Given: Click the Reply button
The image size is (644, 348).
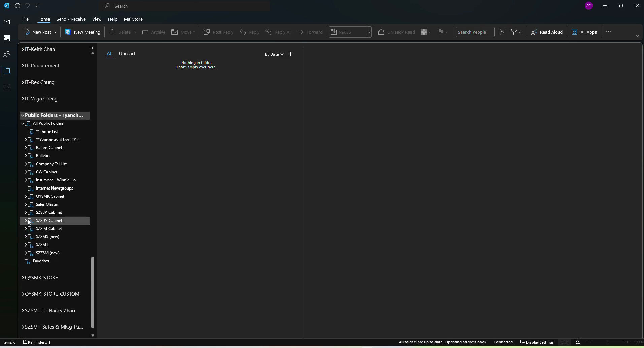Looking at the screenshot, I should (x=250, y=32).
